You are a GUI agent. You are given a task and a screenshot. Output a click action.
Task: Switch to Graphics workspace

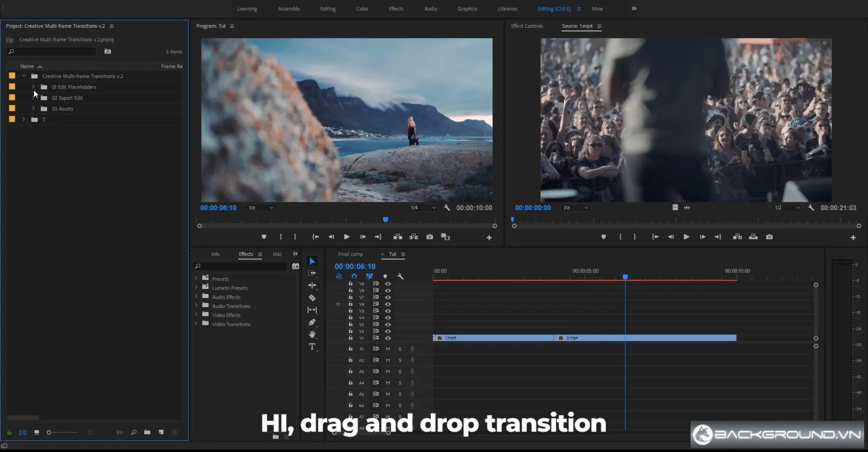pos(467,9)
